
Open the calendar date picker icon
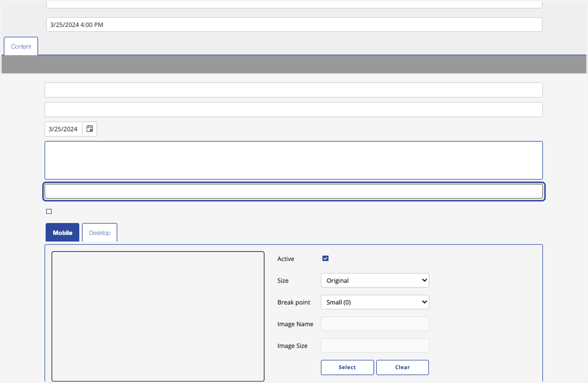coord(90,129)
